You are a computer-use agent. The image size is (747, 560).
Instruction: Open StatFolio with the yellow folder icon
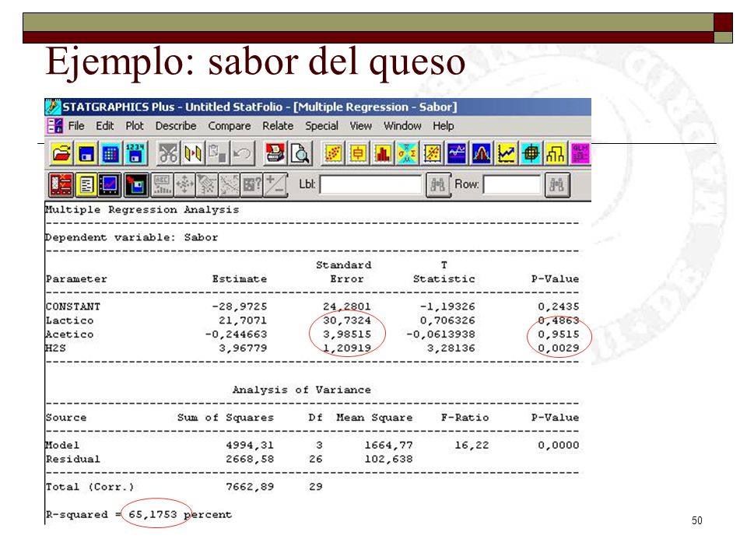61,154
